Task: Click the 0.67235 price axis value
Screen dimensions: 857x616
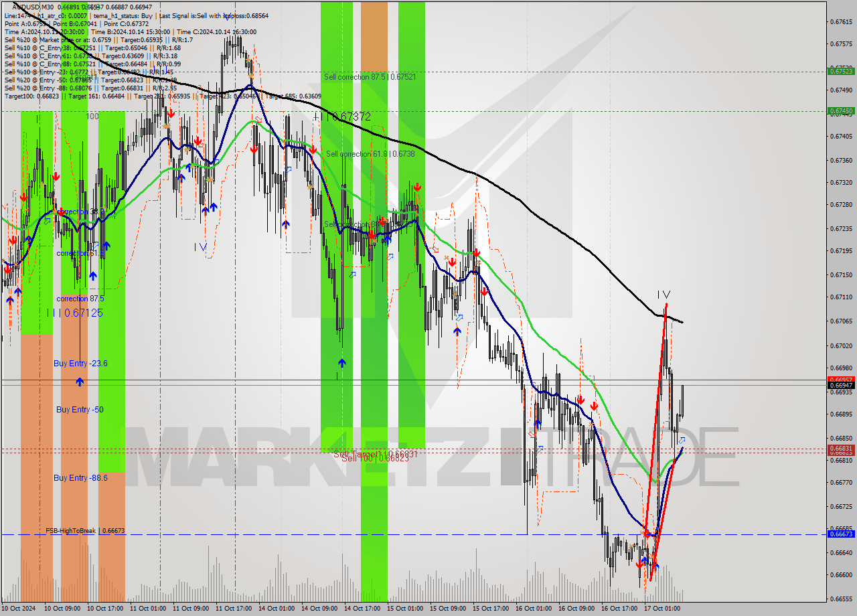Action: pyautogui.click(x=841, y=228)
